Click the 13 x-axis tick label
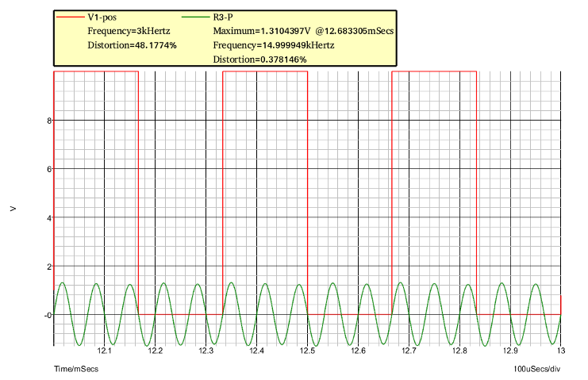The width and height of the screenshot is (588, 380). (561, 351)
